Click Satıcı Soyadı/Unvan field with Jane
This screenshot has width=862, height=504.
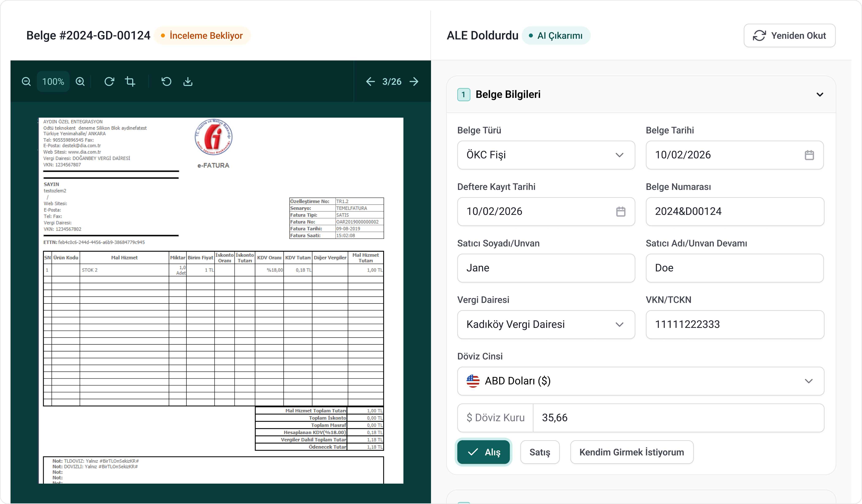[x=546, y=268]
